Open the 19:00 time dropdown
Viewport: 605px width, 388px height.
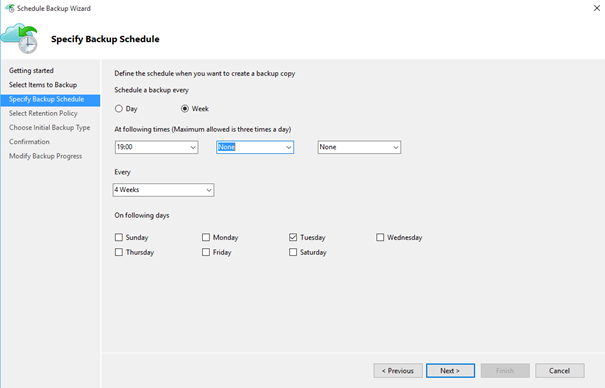point(157,147)
